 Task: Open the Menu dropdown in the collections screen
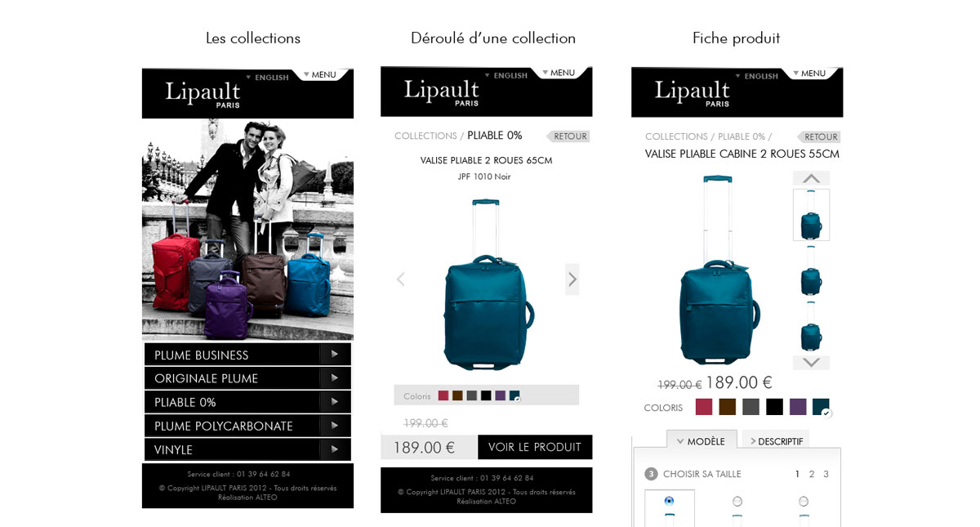(x=320, y=74)
